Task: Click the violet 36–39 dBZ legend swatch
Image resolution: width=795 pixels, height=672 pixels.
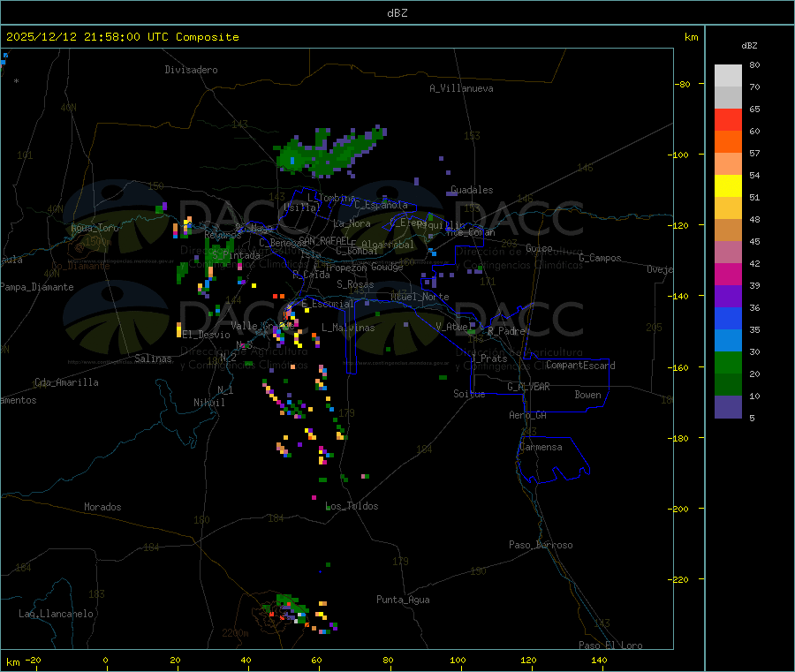Action: 728,297
